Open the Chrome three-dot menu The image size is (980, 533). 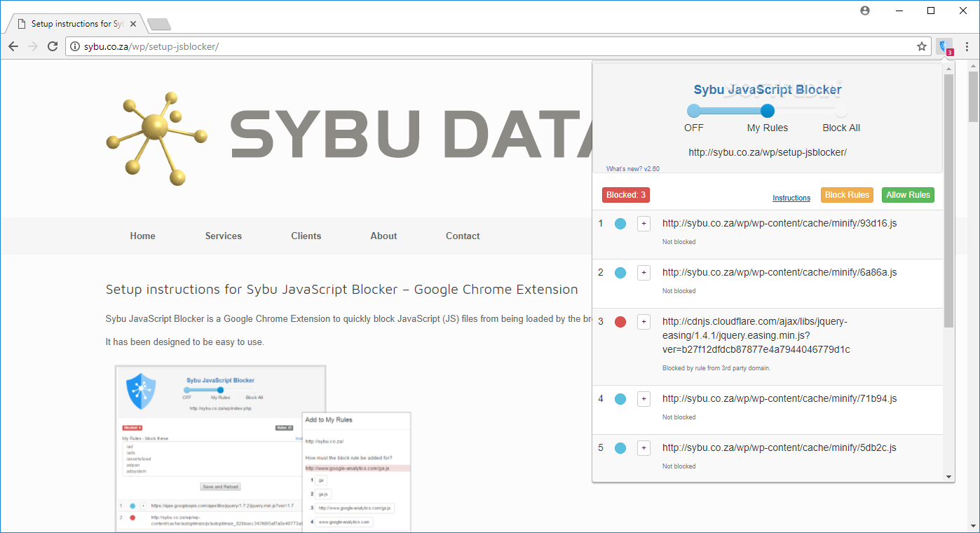click(x=967, y=46)
